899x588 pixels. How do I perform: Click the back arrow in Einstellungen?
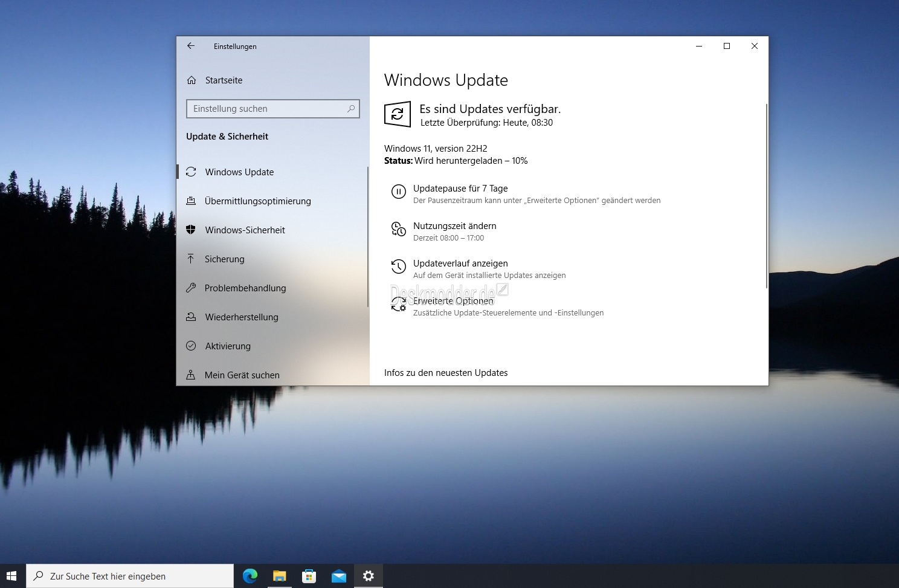[x=191, y=46]
